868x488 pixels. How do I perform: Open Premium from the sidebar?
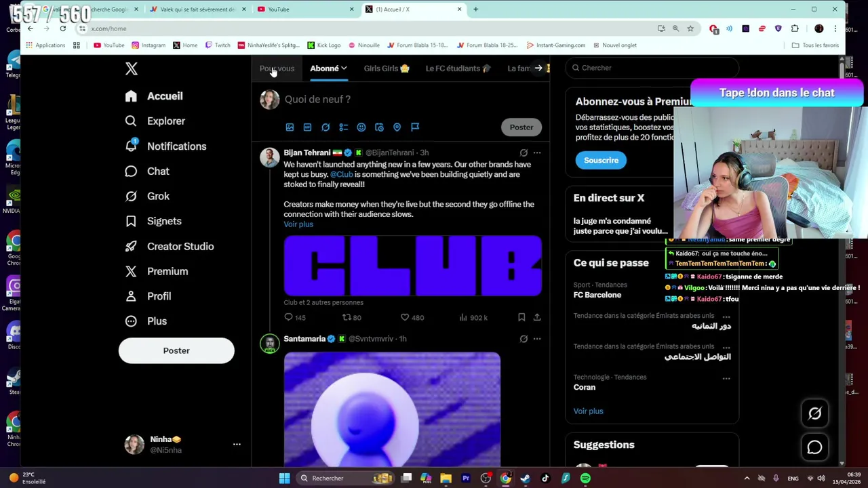pos(156,271)
